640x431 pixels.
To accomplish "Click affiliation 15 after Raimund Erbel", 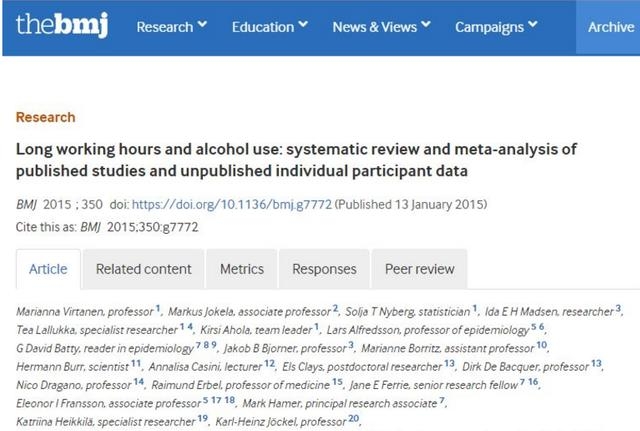I will pyautogui.click(x=337, y=382).
